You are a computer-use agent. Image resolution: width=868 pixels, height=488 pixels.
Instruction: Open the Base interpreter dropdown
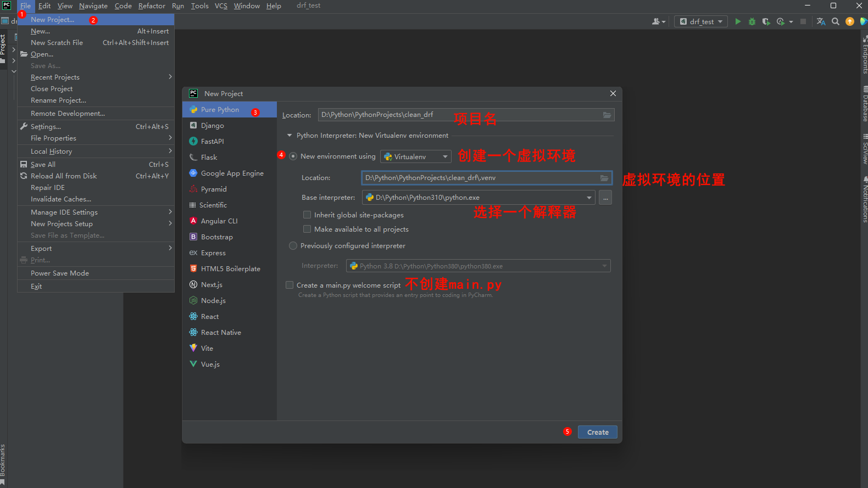click(478, 198)
